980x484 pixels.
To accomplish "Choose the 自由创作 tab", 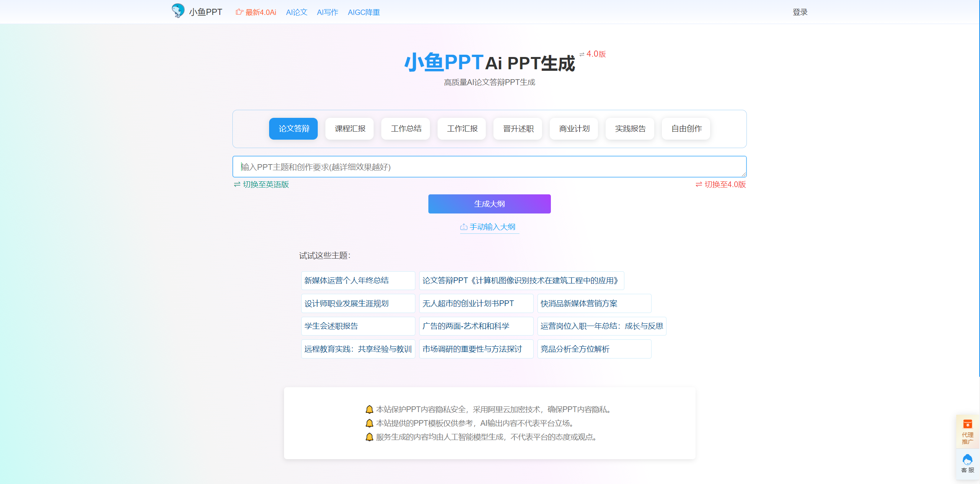I will 686,129.
